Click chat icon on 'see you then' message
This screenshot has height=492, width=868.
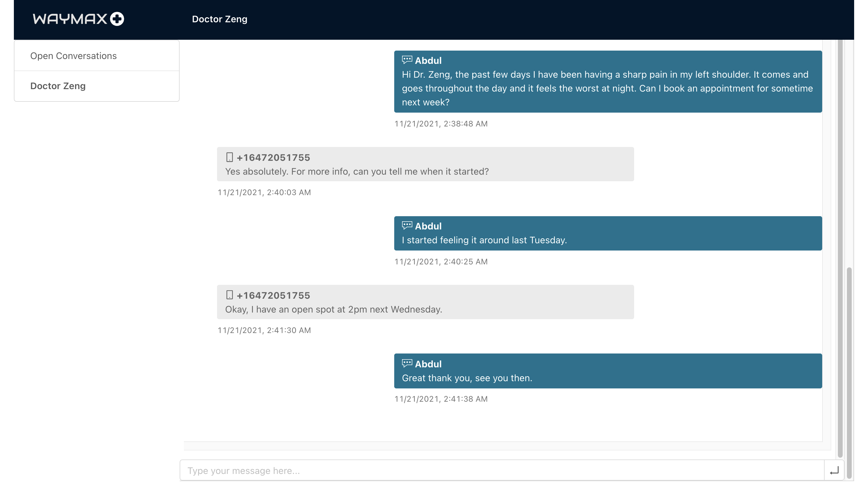407,363
